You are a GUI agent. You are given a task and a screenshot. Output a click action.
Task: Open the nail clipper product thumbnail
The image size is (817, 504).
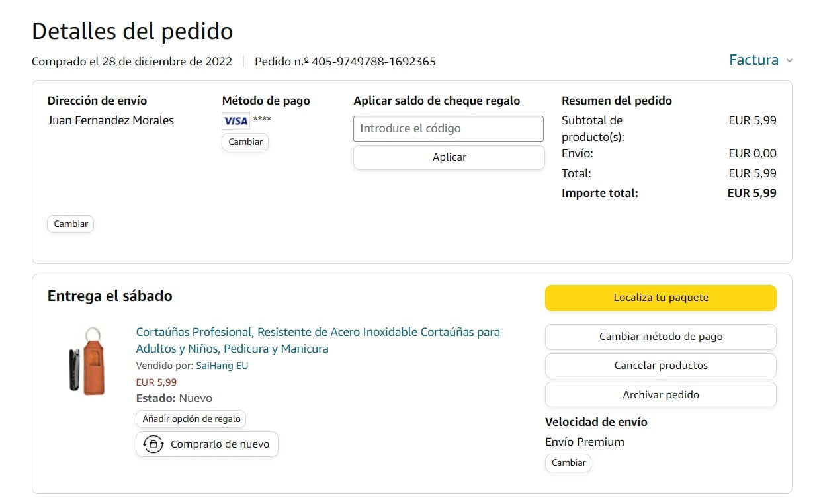(87, 361)
